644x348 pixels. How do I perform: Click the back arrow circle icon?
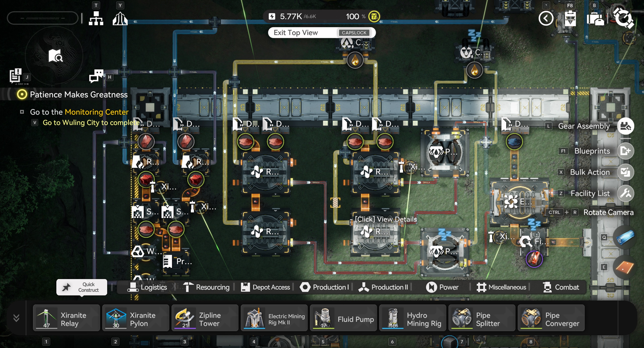pos(546,18)
